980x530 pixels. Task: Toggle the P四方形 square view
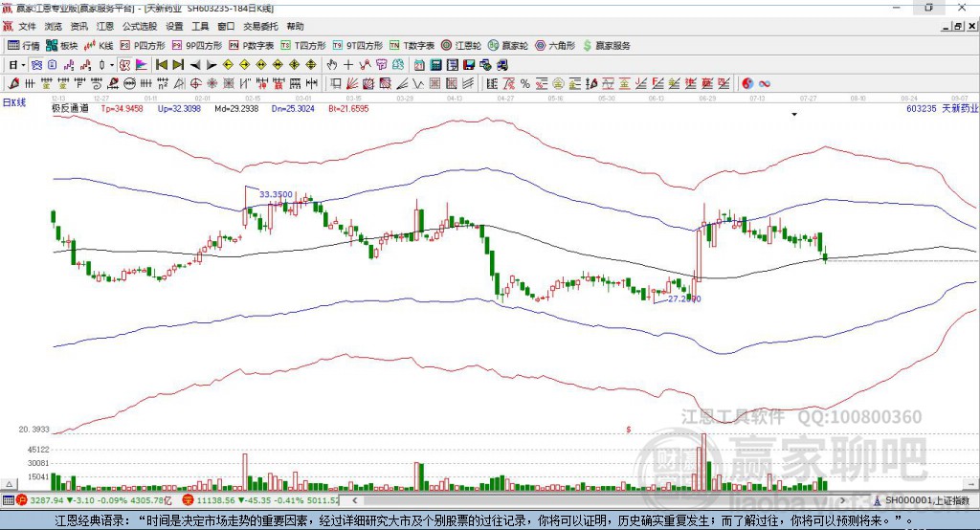[143, 46]
